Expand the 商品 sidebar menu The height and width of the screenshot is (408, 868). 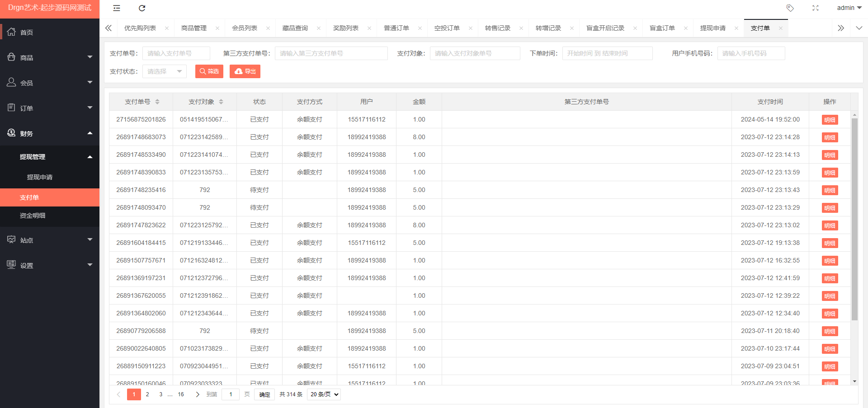pyautogui.click(x=50, y=57)
